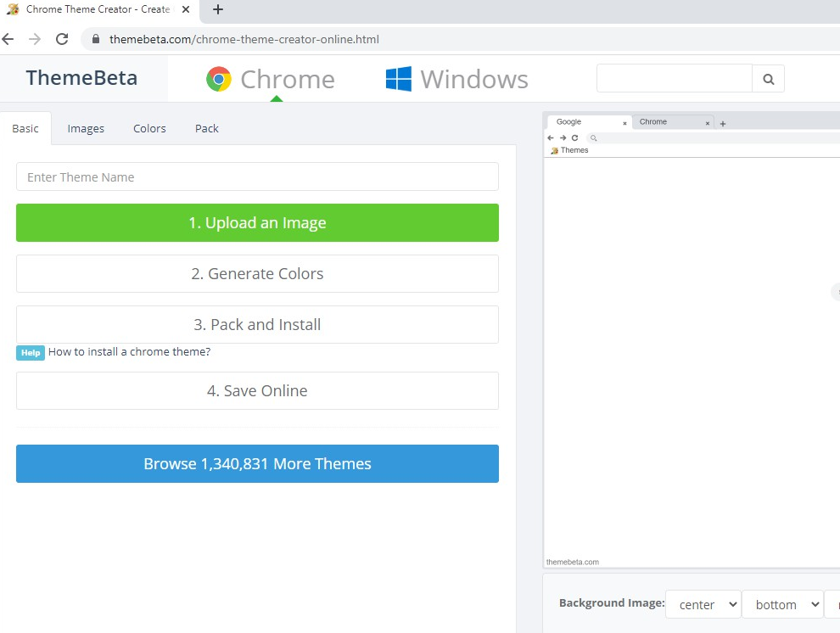Open the Pack tab

click(x=206, y=128)
